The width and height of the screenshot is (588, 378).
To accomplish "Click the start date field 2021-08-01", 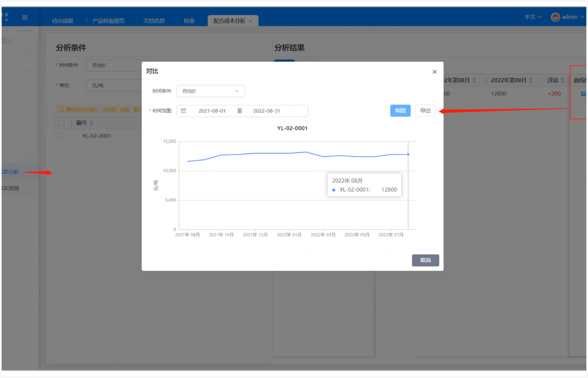I will tap(212, 111).
